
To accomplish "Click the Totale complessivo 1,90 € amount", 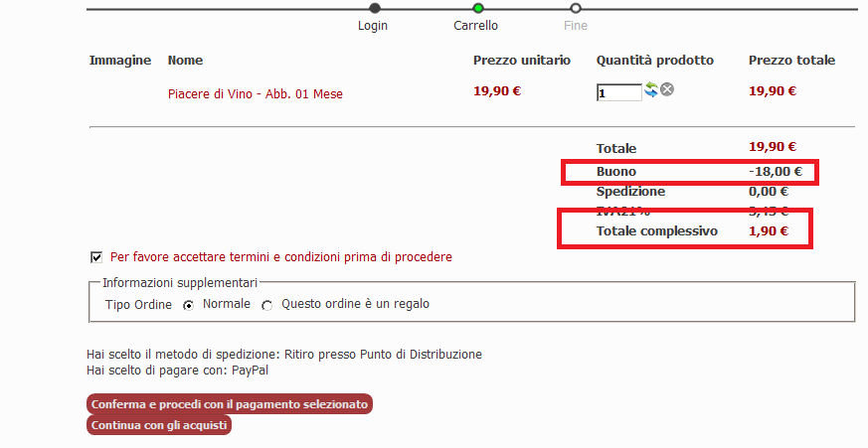I will 769,231.
